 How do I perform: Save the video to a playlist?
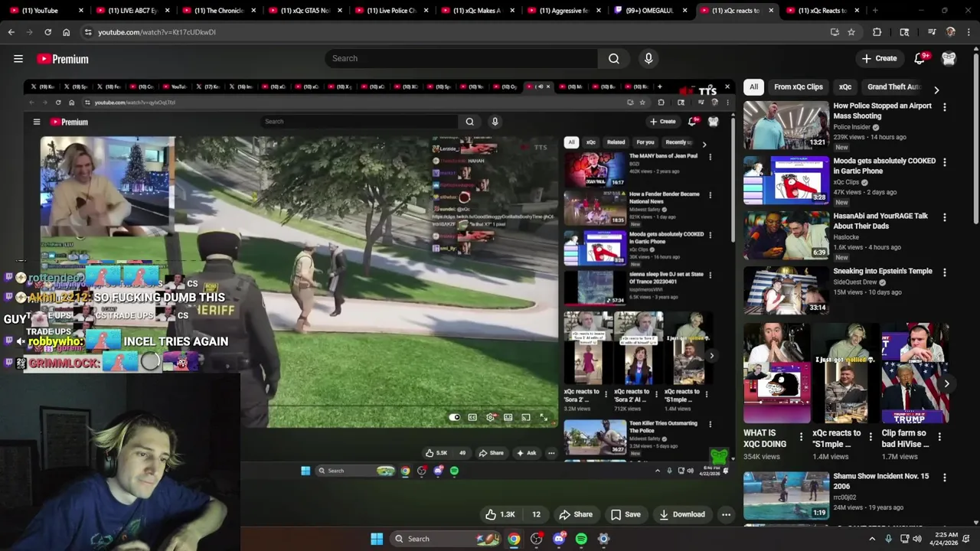tap(625, 514)
